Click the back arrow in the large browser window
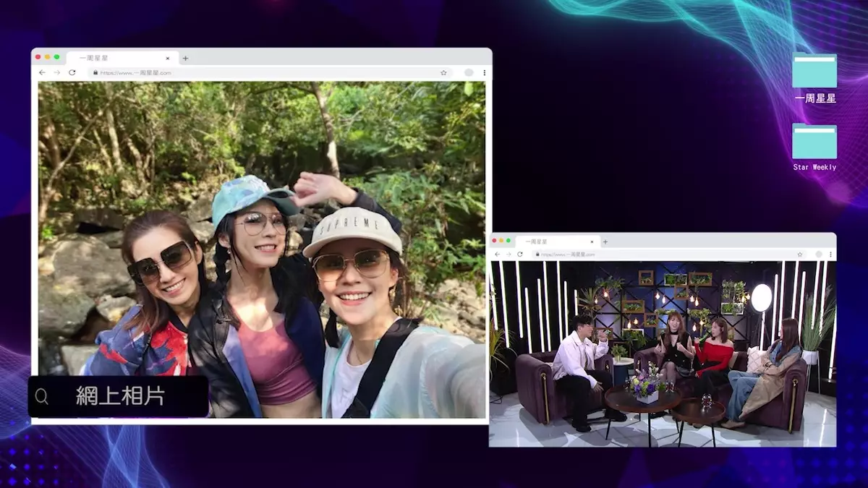 click(x=42, y=73)
